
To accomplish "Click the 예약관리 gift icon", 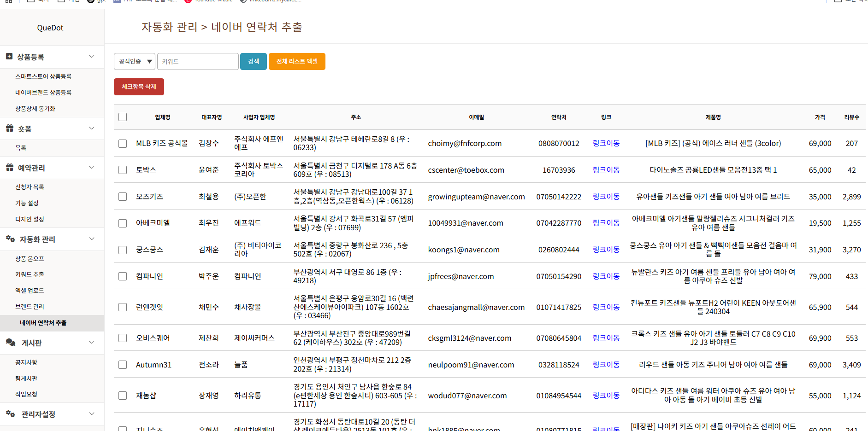I will (x=10, y=168).
